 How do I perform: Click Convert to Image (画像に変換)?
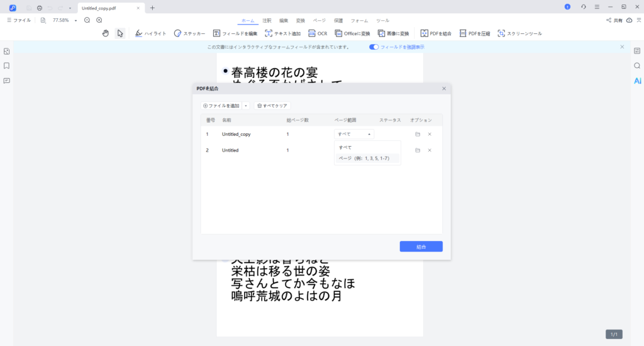click(x=394, y=33)
